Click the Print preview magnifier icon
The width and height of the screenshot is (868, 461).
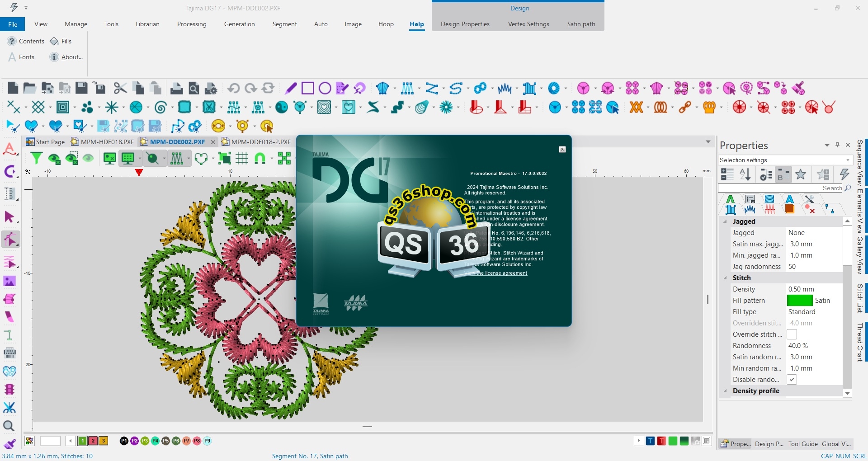[x=194, y=88]
